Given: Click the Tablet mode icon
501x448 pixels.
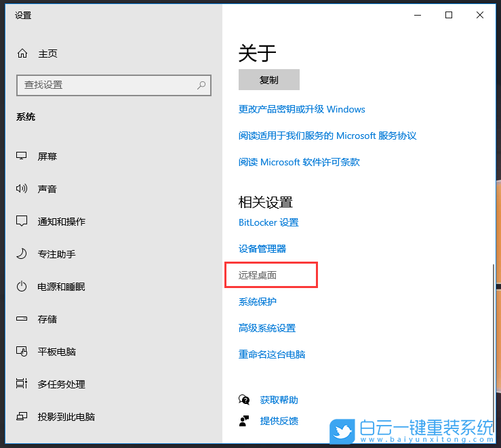Looking at the screenshot, I should (x=22, y=351).
